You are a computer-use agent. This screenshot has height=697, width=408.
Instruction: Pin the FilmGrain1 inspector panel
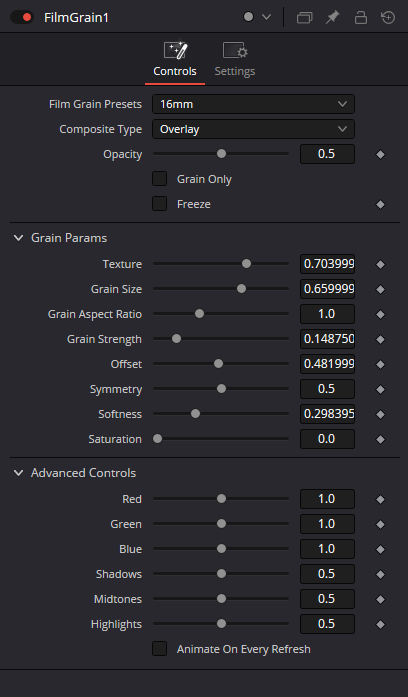click(332, 17)
